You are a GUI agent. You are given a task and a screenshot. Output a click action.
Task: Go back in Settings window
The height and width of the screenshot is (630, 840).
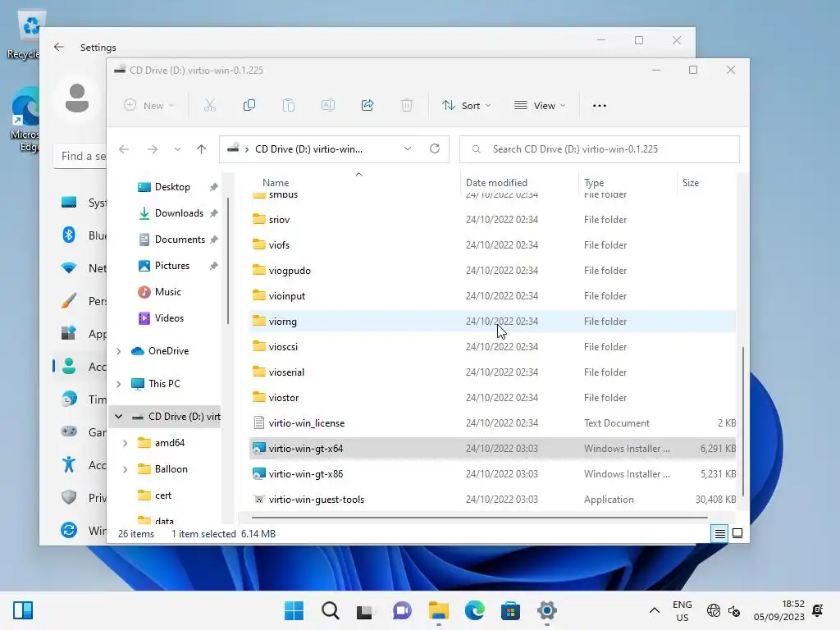pos(59,47)
